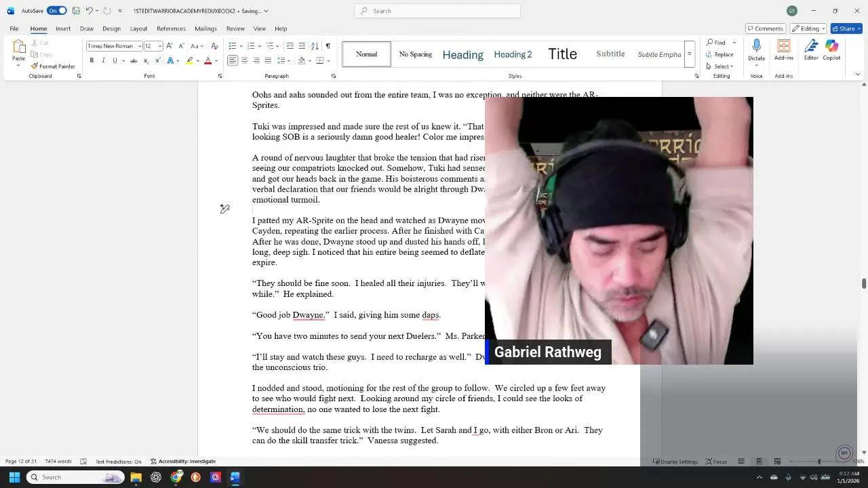The image size is (868, 488).
Task: Toggle Italic formatting
Action: tap(103, 60)
